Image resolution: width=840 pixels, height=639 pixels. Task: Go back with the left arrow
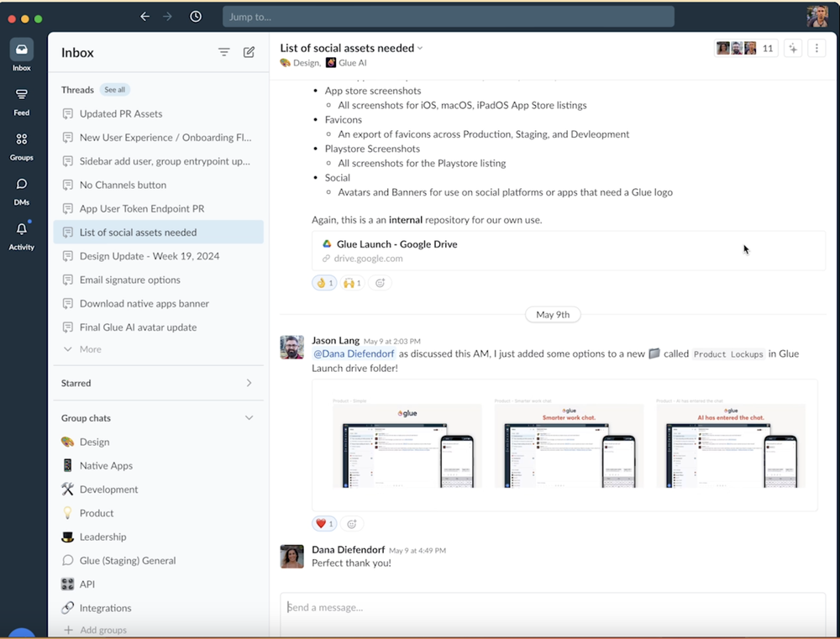(144, 17)
